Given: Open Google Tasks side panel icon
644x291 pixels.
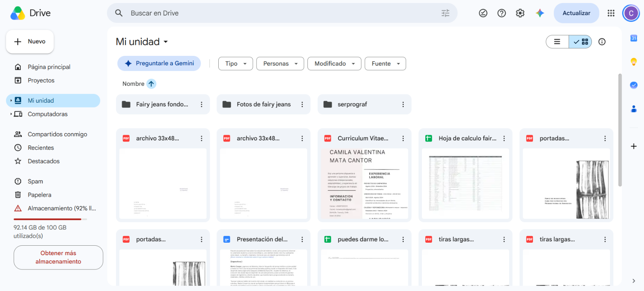Looking at the screenshot, I should point(634,85).
